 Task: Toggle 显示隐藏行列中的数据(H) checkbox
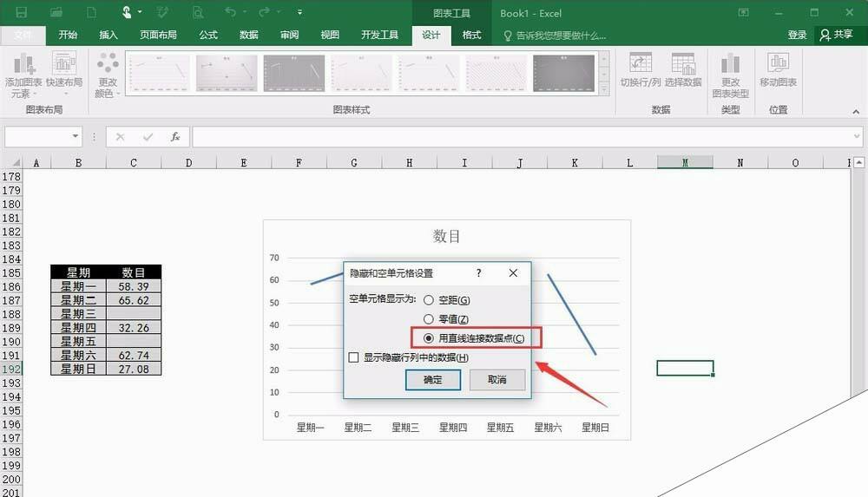click(354, 357)
